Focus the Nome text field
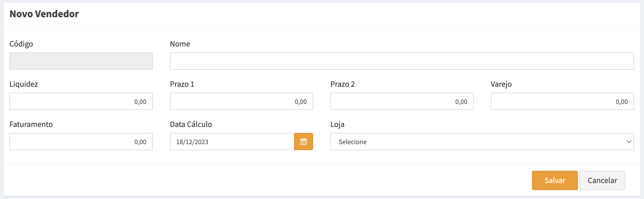Screen dimensions: 644x199 [x=402, y=61]
